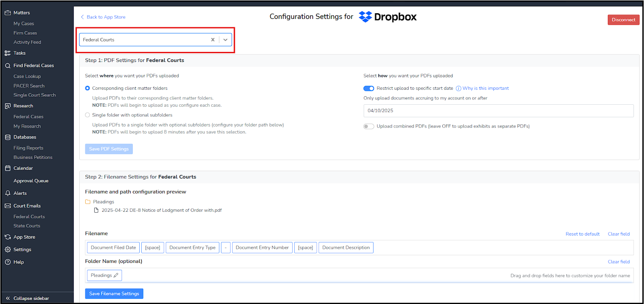Click the Collapse sidebar double-chevron icon
The image size is (644, 304).
point(8,298)
